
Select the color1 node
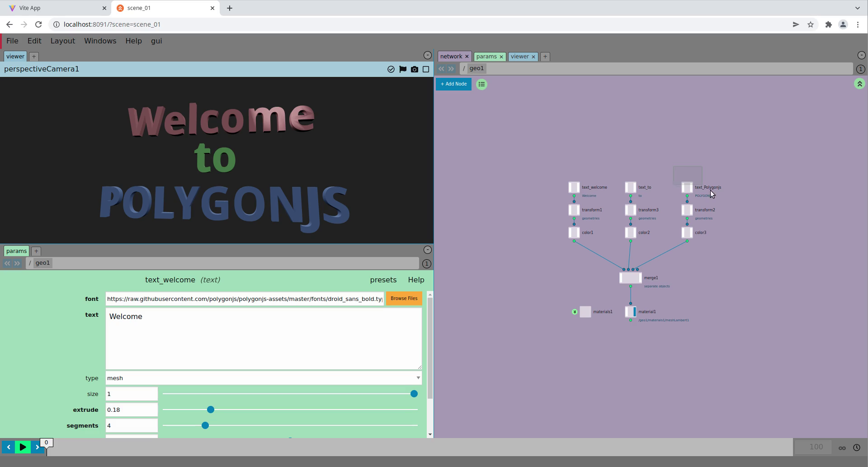coord(574,233)
